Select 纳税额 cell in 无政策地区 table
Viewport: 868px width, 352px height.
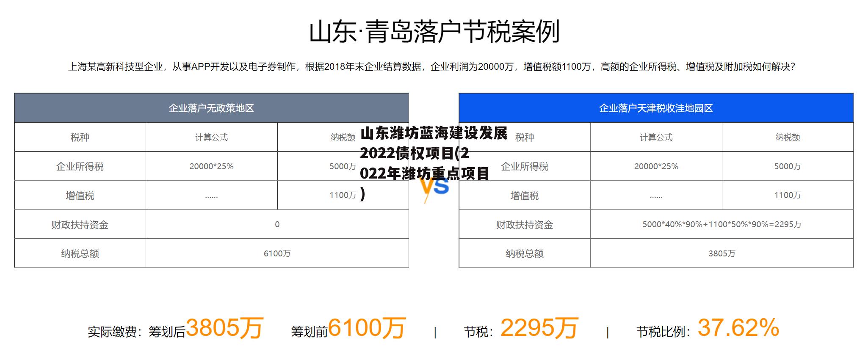click(x=343, y=137)
